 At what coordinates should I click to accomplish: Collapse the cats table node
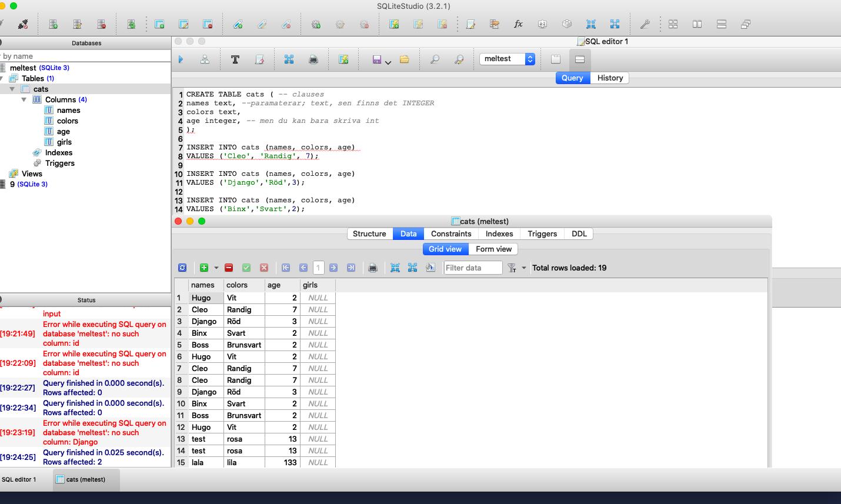point(12,89)
